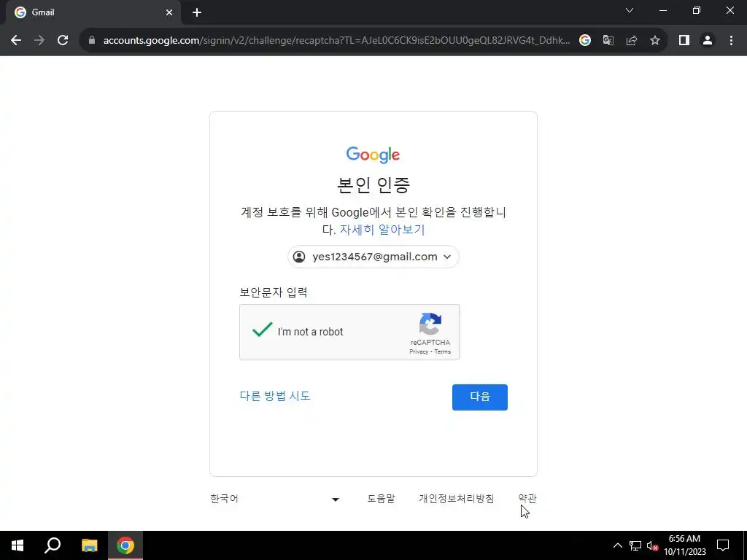Open a new browser tab
The height and width of the screenshot is (560, 747).
197,13
